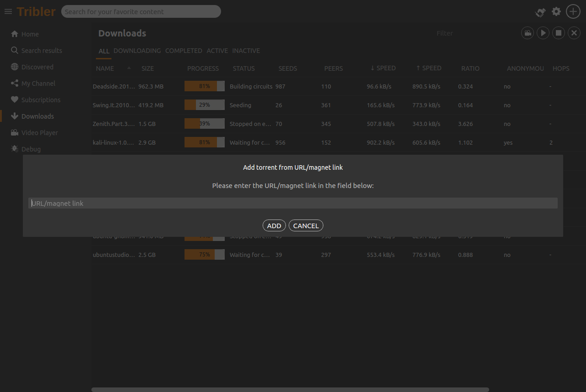Sort by the SEEDS column header
This screenshot has width=586, height=392.
[x=288, y=68]
